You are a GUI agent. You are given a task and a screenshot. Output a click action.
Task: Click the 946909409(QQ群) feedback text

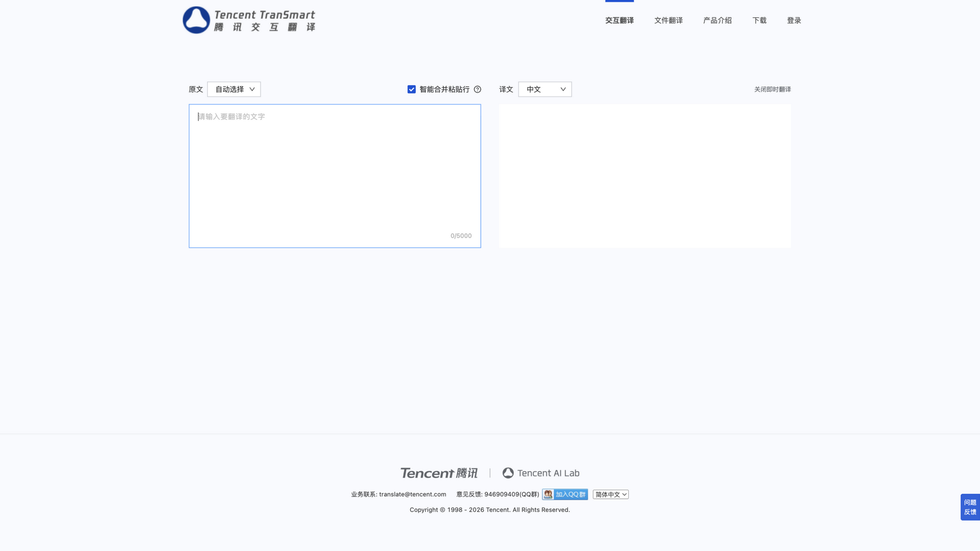click(511, 494)
